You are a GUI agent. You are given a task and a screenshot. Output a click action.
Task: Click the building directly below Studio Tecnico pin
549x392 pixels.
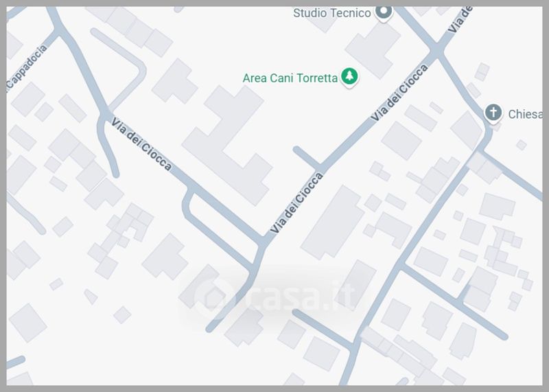(x=373, y=49)
